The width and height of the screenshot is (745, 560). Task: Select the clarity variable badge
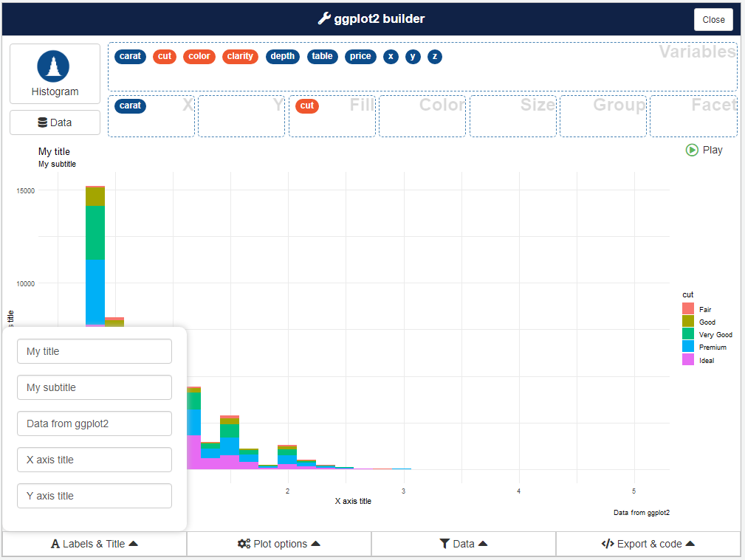coord(240,56)
